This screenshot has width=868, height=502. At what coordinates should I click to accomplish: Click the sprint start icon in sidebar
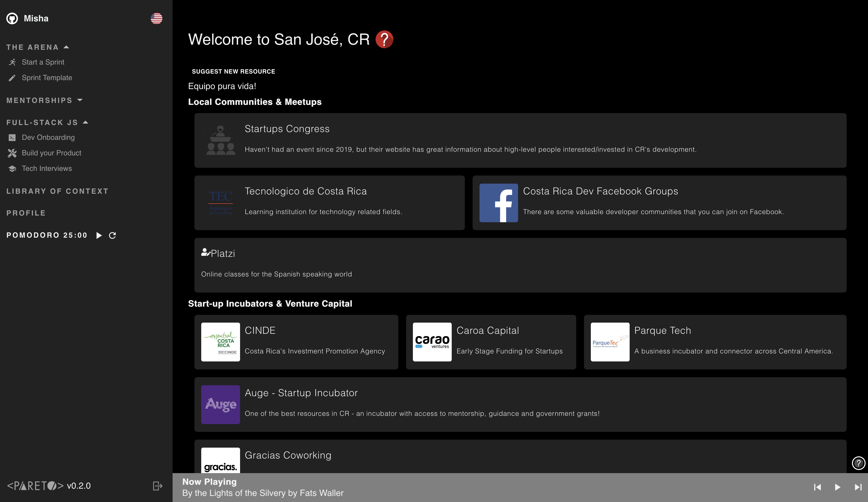click(12, 62)
